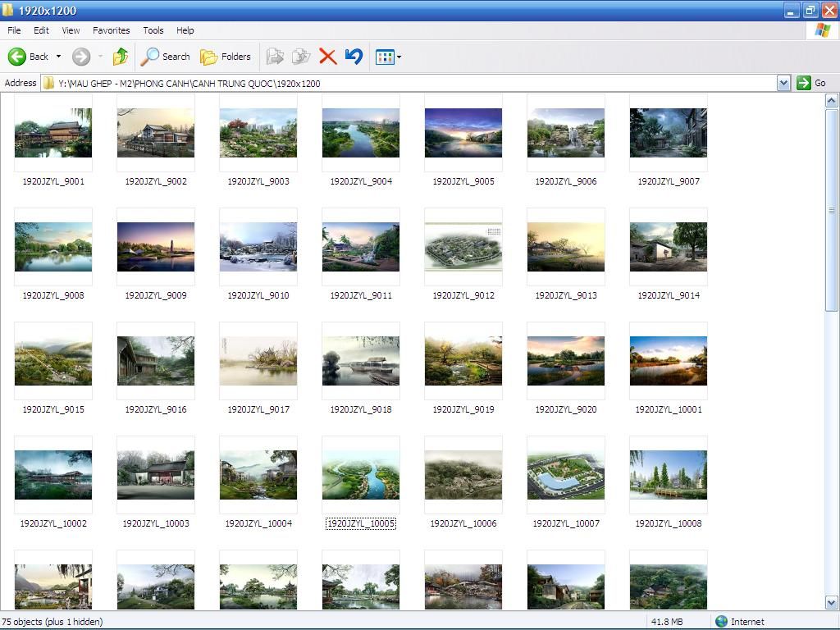The width and height of the screenshot is (840, 630).
Task: Select the snowy image 1920JZYL_9010
Action: (258, 247)
